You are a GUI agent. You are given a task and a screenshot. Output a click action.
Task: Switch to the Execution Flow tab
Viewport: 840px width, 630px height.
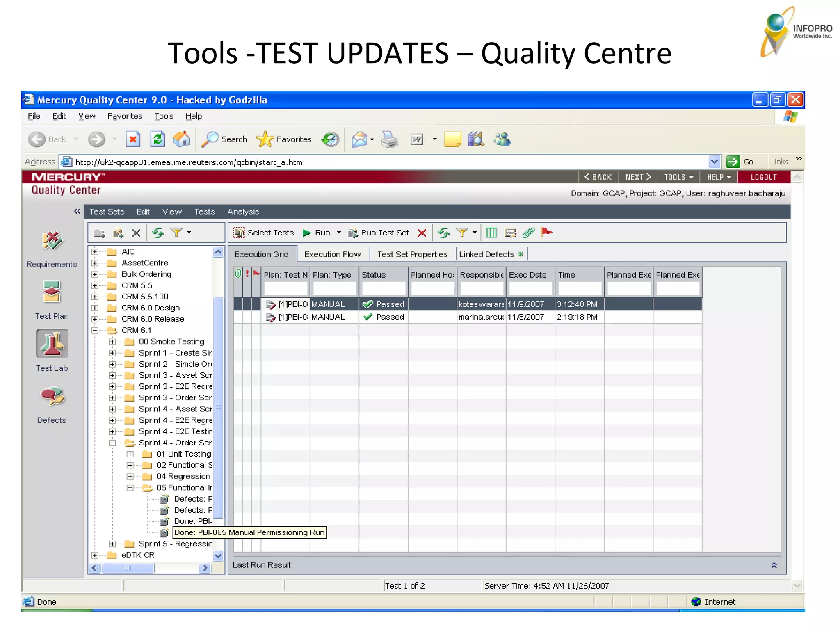point(333,254)
